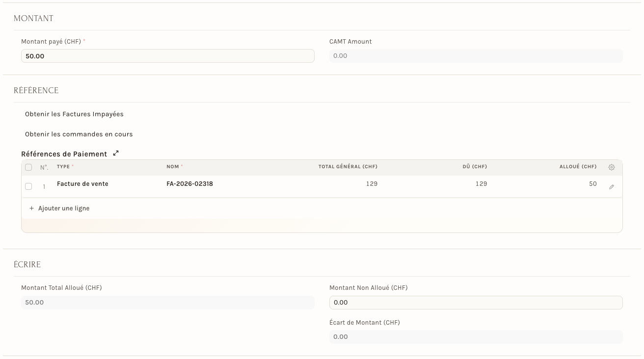Click the plus icon beside Ajouter une ligne
The width and height of the screenshot is (644, 359).
32,208
